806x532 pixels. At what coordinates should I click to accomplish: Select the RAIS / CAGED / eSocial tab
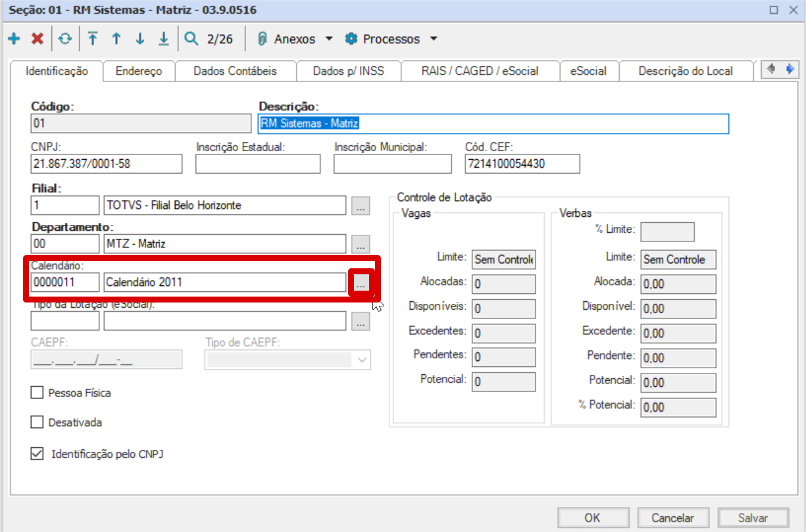click(480, 71)
